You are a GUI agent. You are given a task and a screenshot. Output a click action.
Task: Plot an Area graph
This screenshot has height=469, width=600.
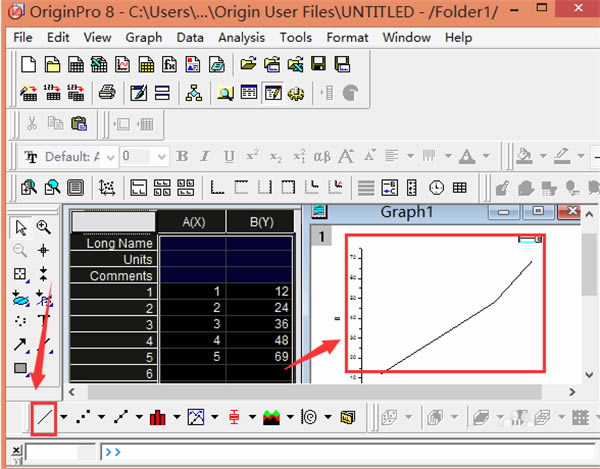point(272,417)
